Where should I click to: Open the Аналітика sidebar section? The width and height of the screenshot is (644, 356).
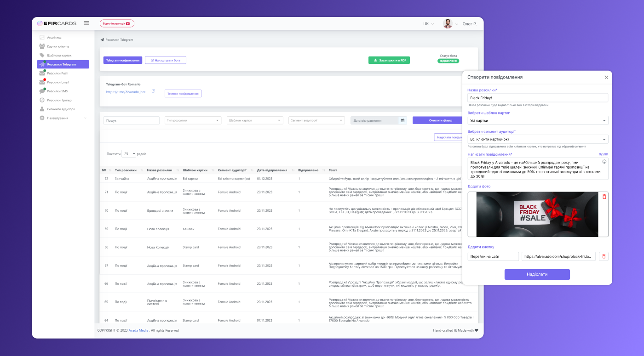click(54, 38)
